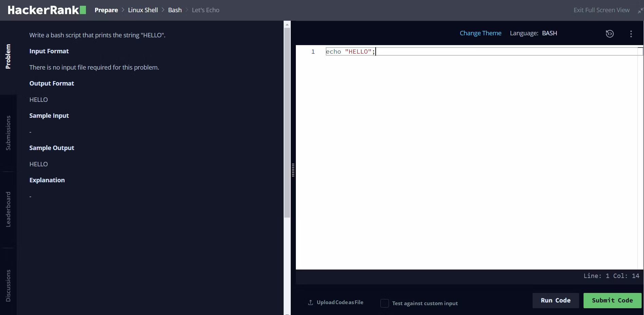Navigate to Linux Shell breadcrumb
Viewport: 644px width, 315px height.
tap(143, 10)
